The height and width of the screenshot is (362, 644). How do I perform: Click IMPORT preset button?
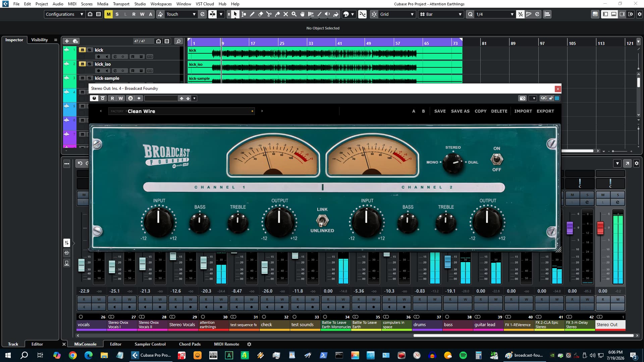(x=523, y=111)
